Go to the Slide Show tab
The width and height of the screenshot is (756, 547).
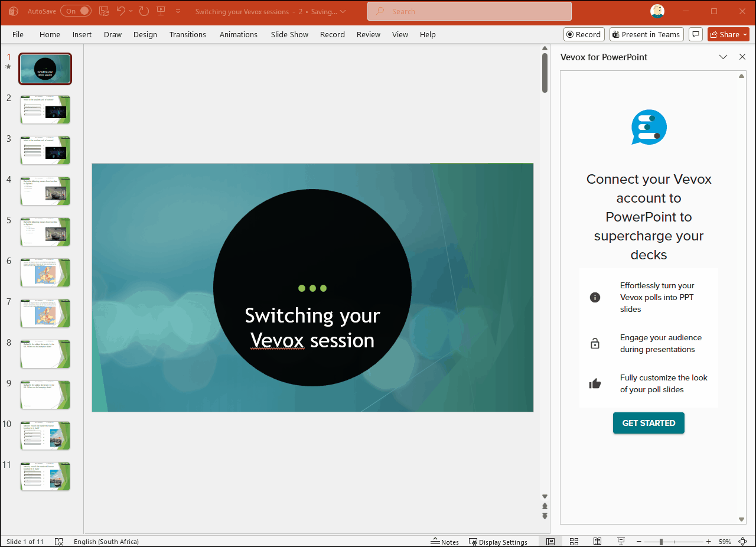pos(289,34)
